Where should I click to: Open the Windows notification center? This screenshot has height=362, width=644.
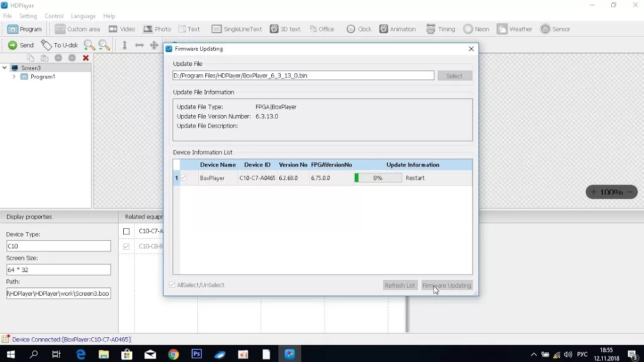pos(632,354)
